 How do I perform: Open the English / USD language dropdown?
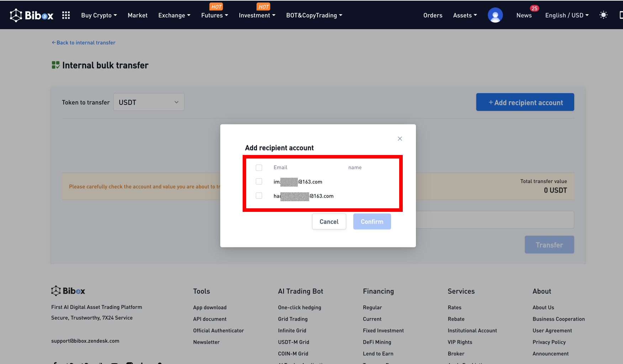click(566, 15)
